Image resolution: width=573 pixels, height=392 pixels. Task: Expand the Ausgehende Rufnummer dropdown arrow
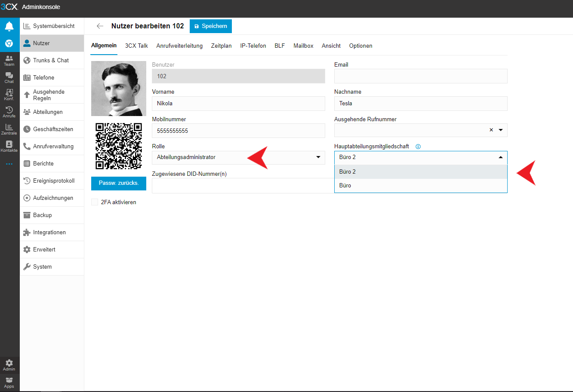pos(501,130)
